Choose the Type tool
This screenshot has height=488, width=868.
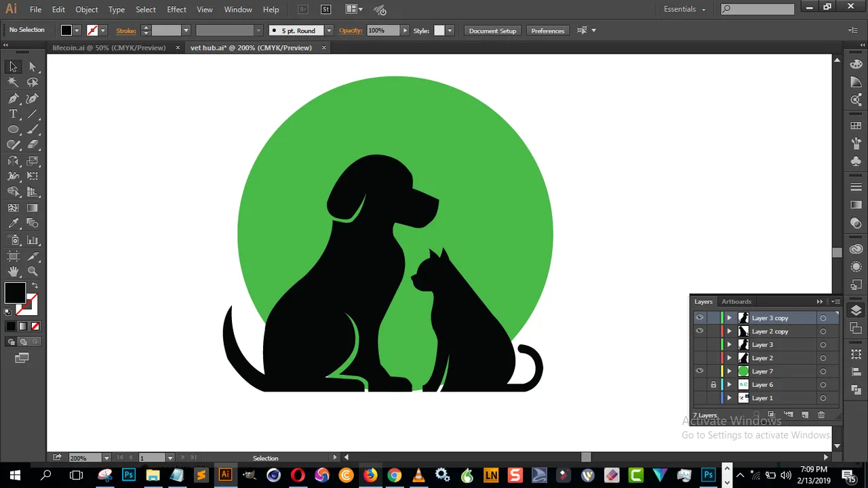pos(13,114)
